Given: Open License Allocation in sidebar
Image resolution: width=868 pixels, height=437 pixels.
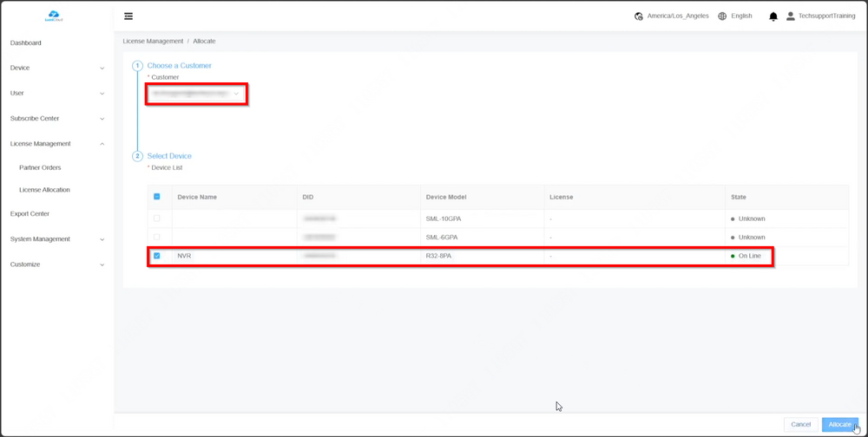Looking at the screenshot, I should coord(44,190).
